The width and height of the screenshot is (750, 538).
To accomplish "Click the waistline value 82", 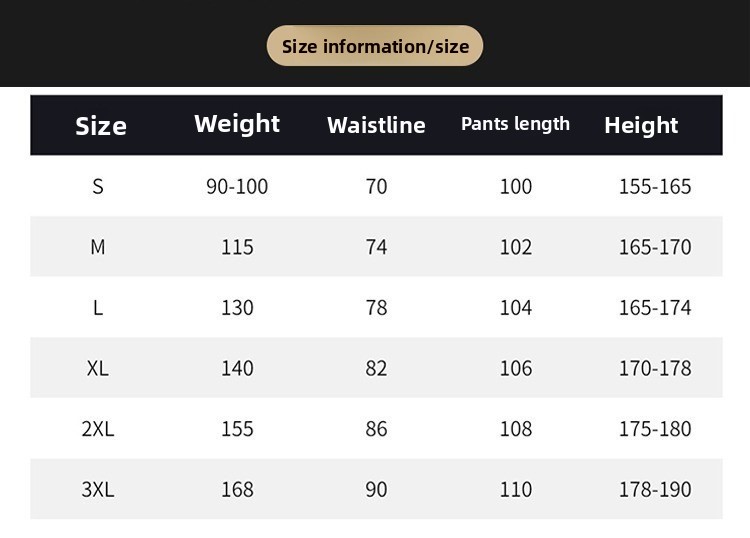I will 376,368.
